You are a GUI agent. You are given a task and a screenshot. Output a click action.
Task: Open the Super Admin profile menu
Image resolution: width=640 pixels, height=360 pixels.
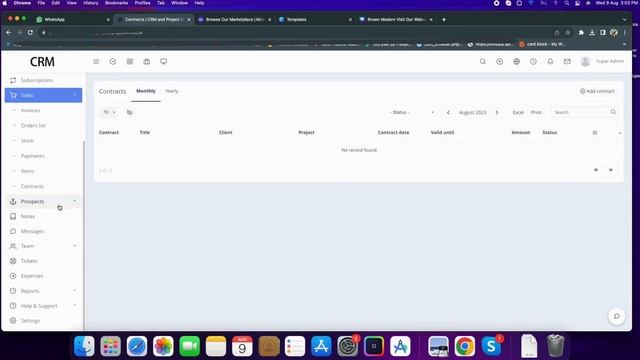602,62
